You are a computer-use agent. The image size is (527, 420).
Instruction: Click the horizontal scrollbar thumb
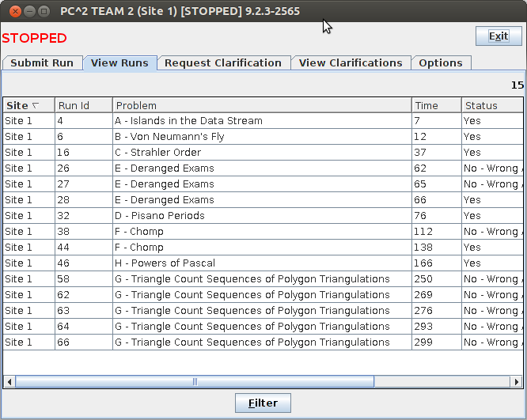coord(194,381)
